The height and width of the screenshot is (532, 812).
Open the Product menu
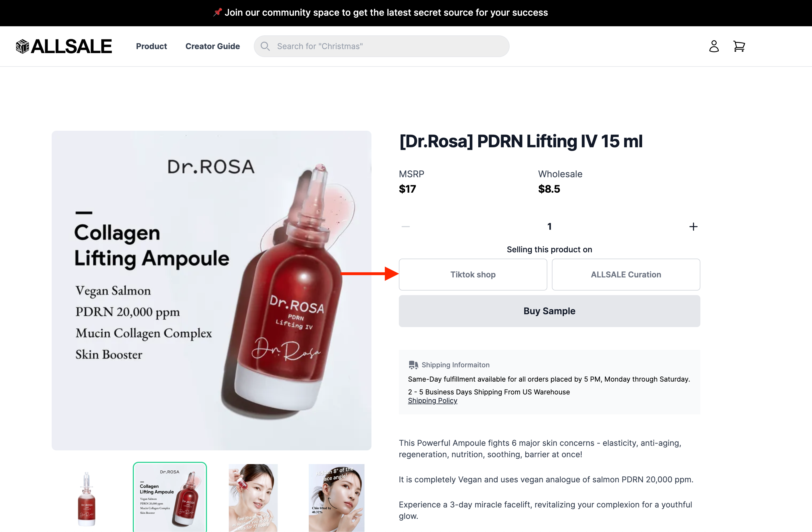coord(152,46)
